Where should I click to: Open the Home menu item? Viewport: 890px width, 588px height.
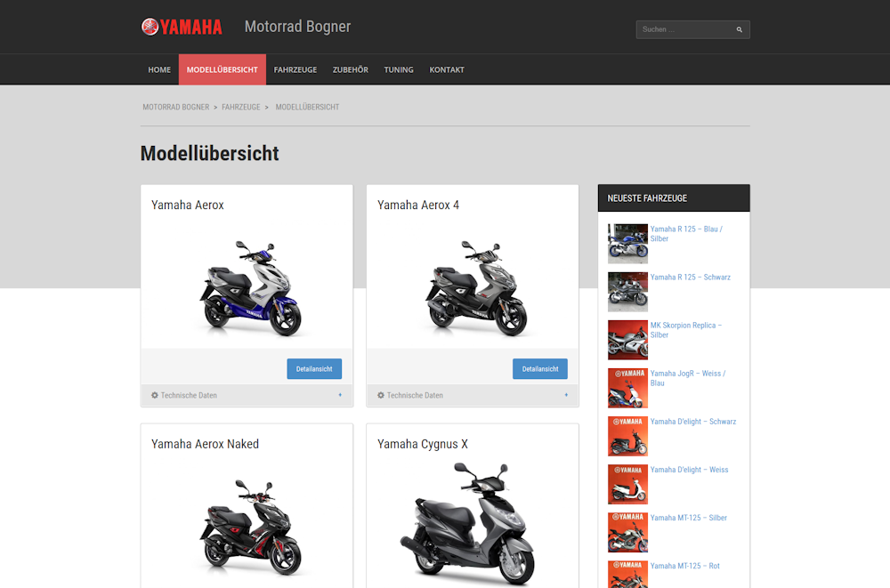[x=159, y=69]
